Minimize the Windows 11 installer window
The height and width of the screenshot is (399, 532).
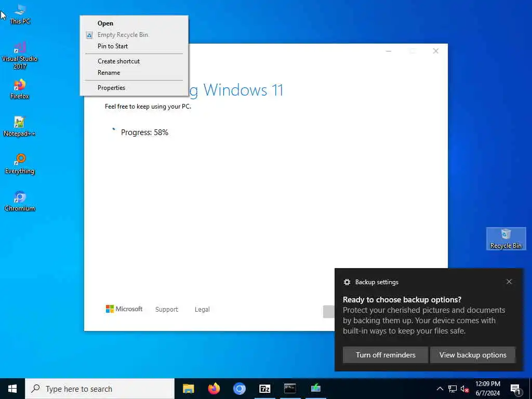[x=389, y=51]
